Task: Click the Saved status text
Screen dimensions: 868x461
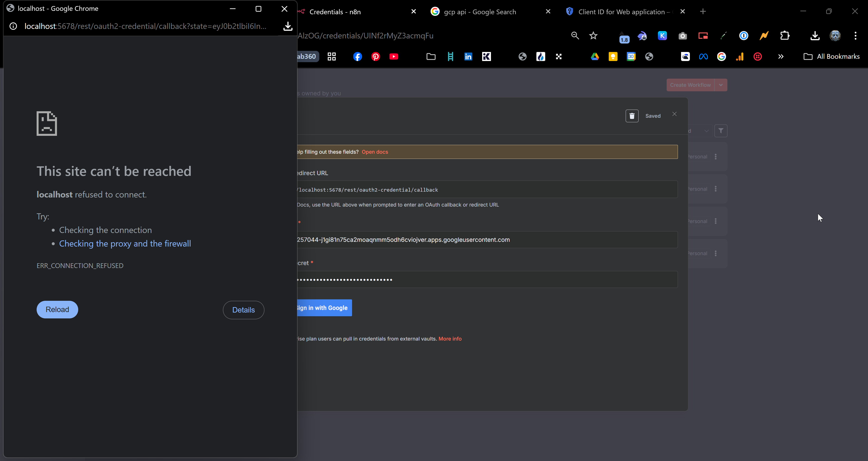Action: [x=653, y=116]
